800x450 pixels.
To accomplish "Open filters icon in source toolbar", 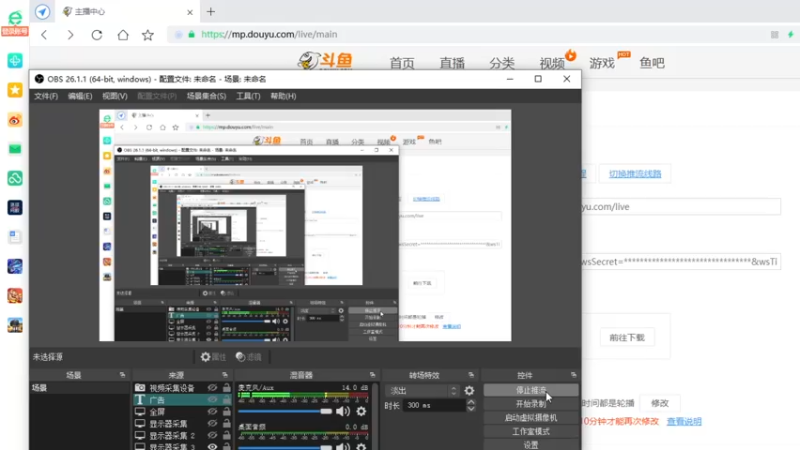I will tap(241, 357).
